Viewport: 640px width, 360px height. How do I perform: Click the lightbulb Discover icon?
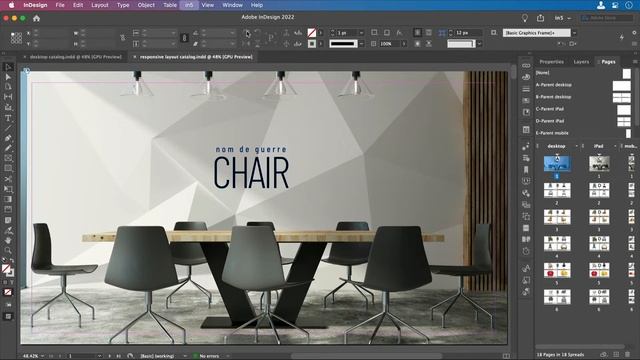[525, 18]
